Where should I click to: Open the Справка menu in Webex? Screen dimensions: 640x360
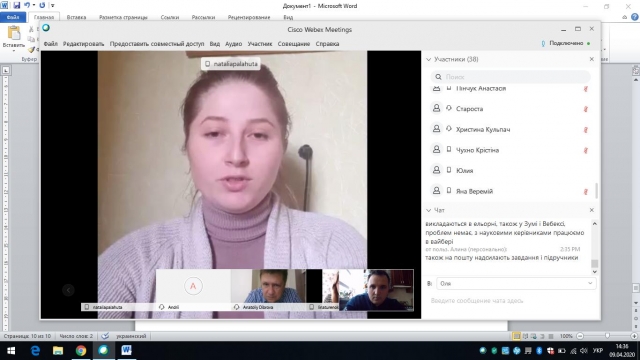click(x=327, y=44)
